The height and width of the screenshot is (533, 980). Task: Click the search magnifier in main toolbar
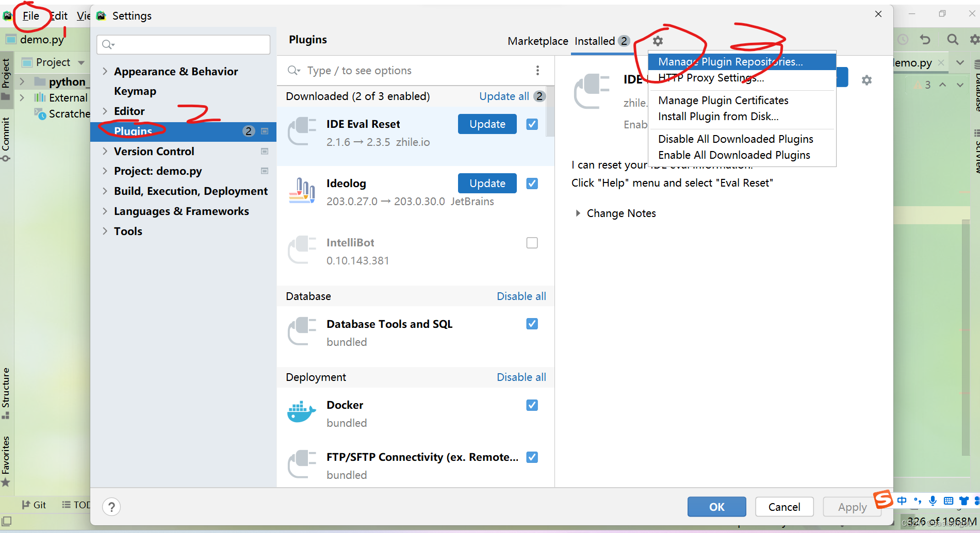point(953,39)
